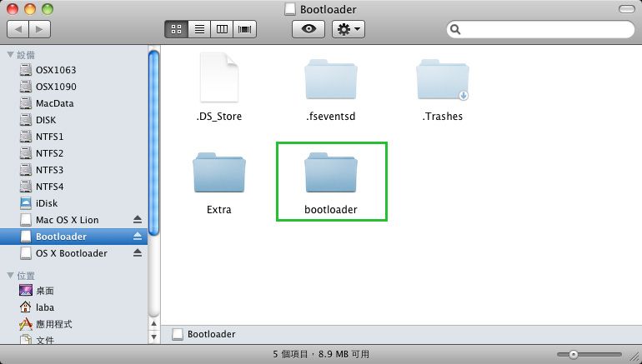Select the .Trashes folder icon
This screenshot has height=364, width=642.
[443, 79]
